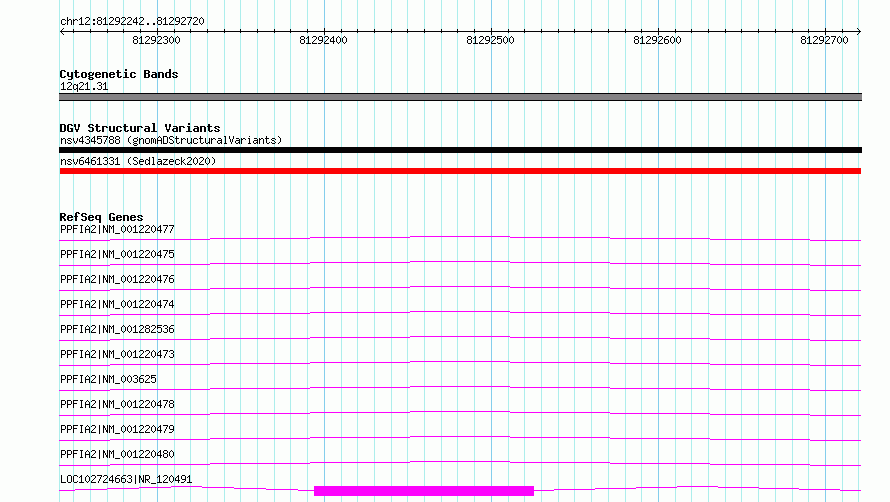Select transcript PPFIA2|NM_001220478
Screen dimensions: 890x502
(x=117, y=404)
